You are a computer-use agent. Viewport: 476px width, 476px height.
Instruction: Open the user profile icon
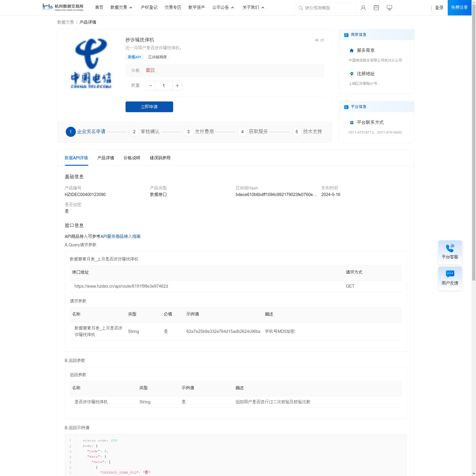click(x=363, y=8)
